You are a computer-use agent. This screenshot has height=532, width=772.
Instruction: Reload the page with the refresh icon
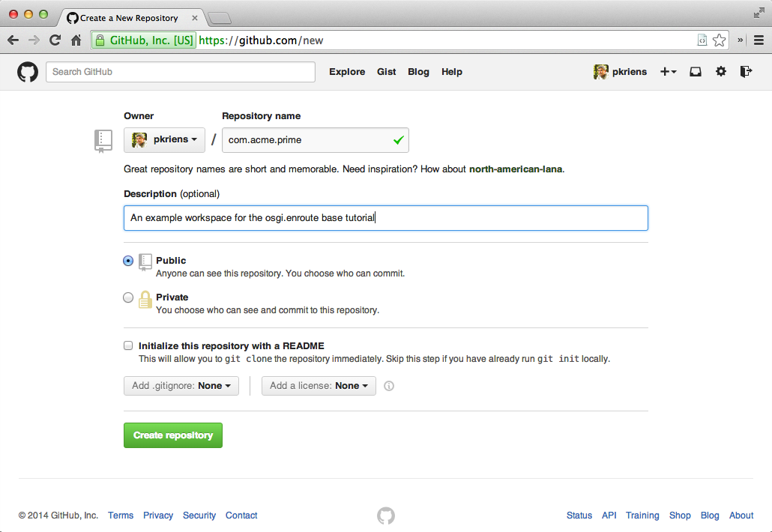[55, 40]
